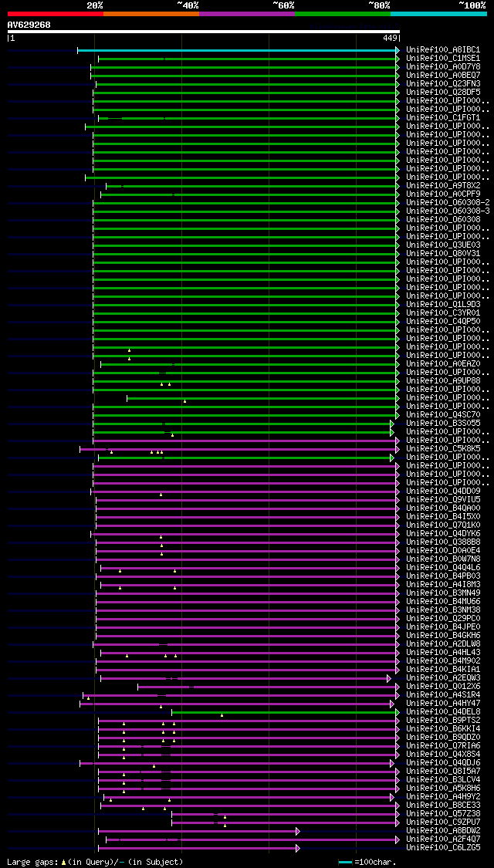Open UniRef100_A4S1R4 label
The width and height of the screenshot is (494, 868).
click(x=443, y=694)
